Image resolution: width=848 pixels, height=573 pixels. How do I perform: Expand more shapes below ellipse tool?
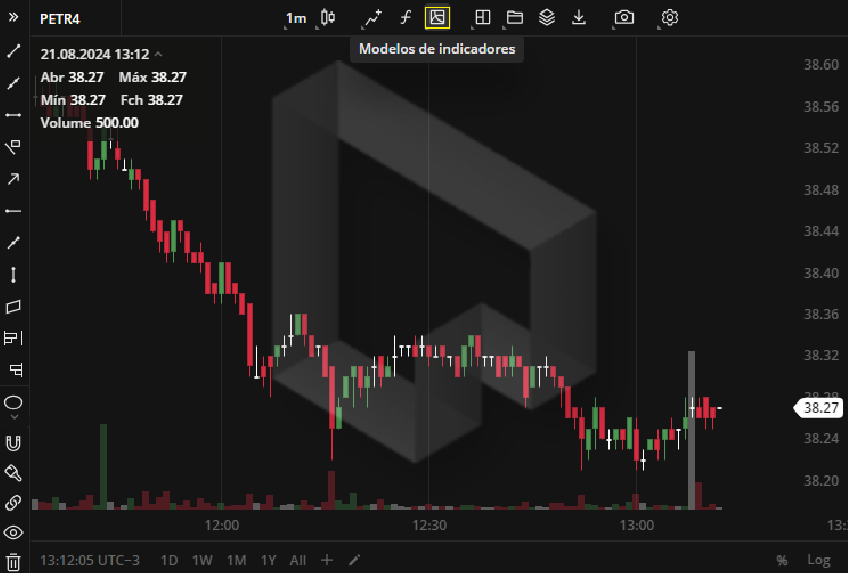pyautogui.click(x=14, y=417)
